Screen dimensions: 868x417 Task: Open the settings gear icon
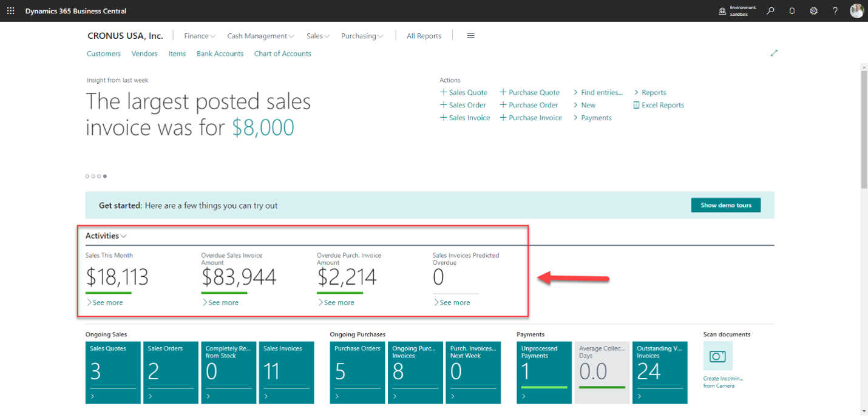tap(814, 11)
